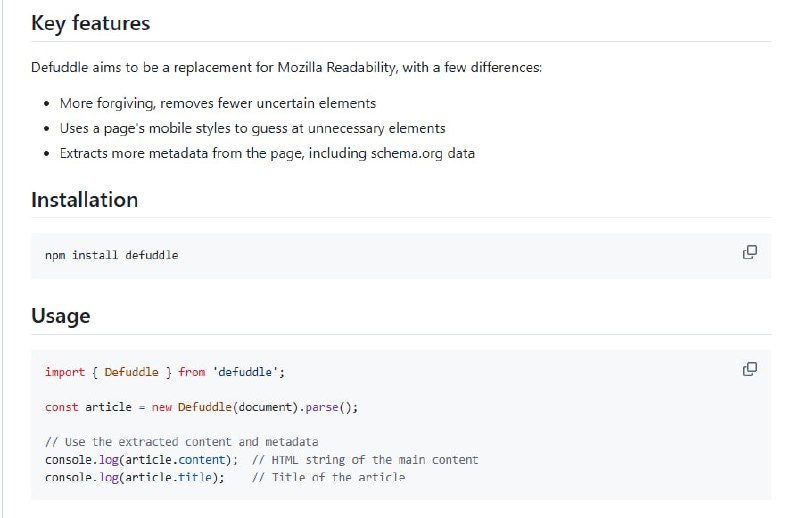Image resolution: width=800 pixels, height=518 pixels.
Task: Copy the Usage code snippet
Action: [x=749, y=369]
